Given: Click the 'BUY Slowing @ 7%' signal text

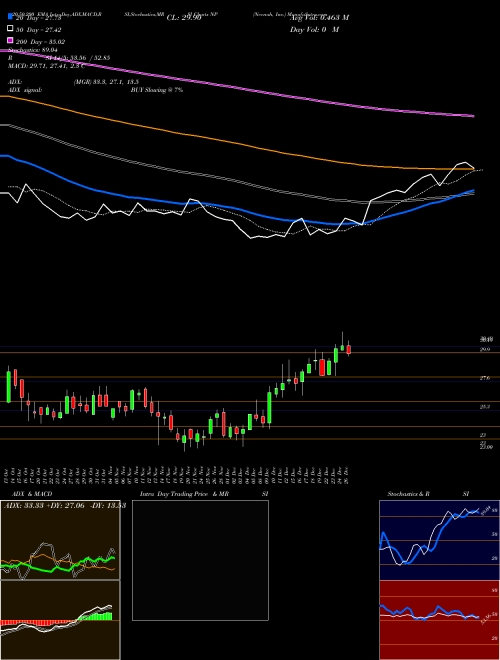Looking at the screenshot, I should click(x=157, y=90).
